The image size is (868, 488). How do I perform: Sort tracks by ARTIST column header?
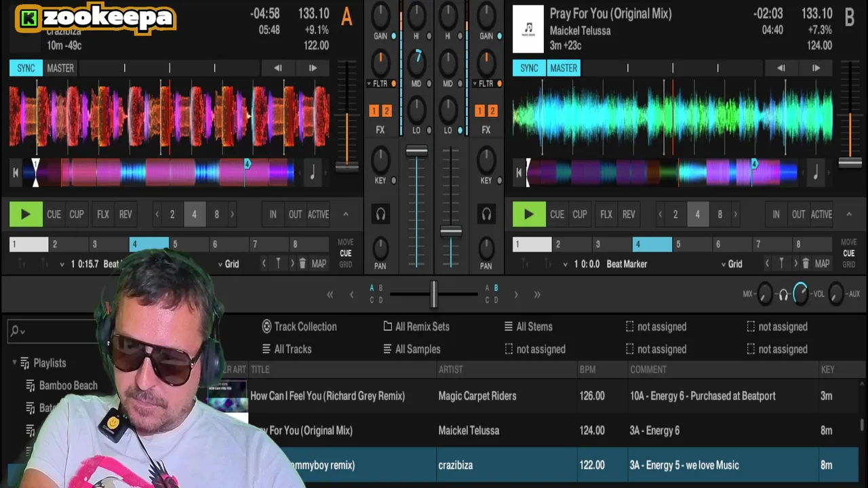[x=450, y=369]
